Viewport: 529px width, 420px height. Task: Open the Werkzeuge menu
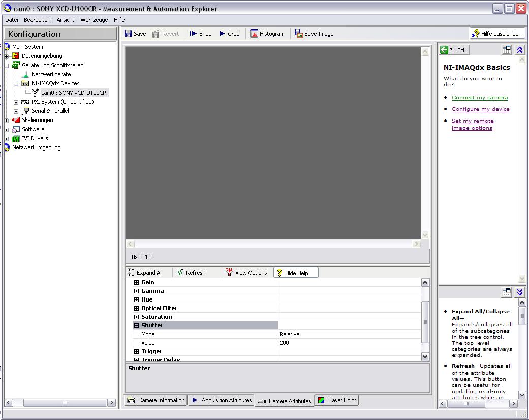click(94, 20)
